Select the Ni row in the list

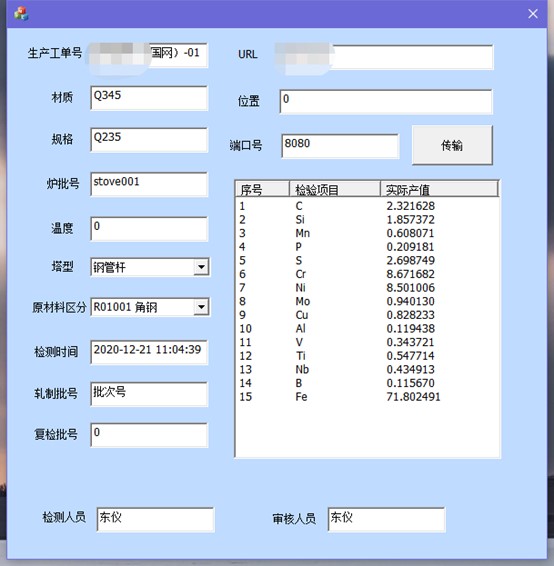pyautogui.click(x=367, y=288)
